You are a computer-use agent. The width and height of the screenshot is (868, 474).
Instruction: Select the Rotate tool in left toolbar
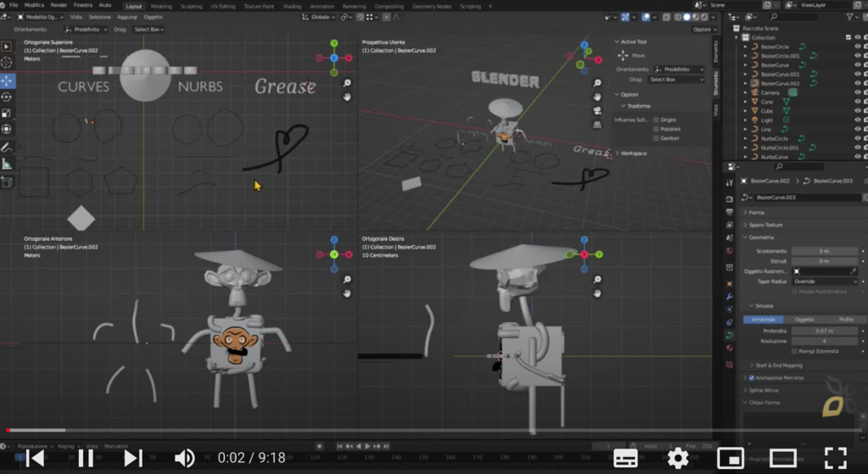point(7,97)
